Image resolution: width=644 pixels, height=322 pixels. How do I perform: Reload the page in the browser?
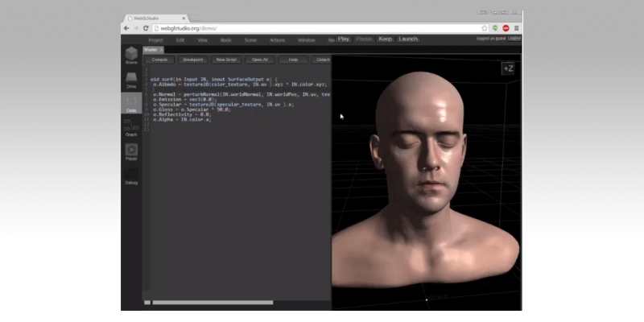click(x=146, y=28)
